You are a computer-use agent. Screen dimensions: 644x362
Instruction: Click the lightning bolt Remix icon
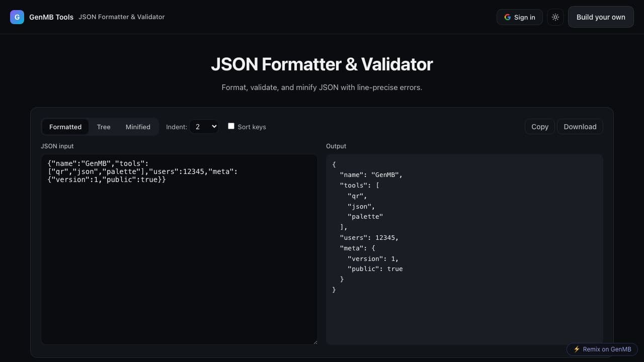pyautogui.click(x=577, y=349)
